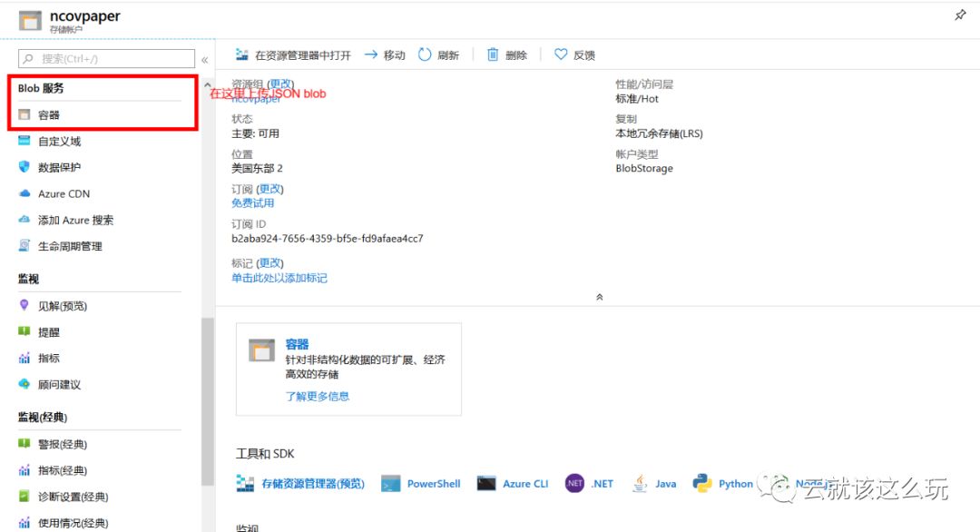
Task: Click 在资源管理器中打开 in the toolbar
Action: pos(293,55)
